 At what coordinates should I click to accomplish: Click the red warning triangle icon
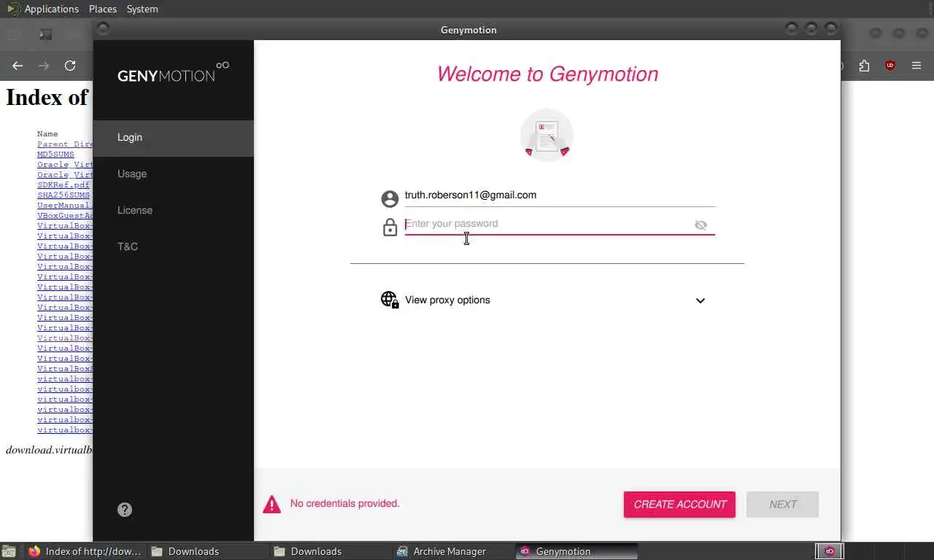[271, 504]
